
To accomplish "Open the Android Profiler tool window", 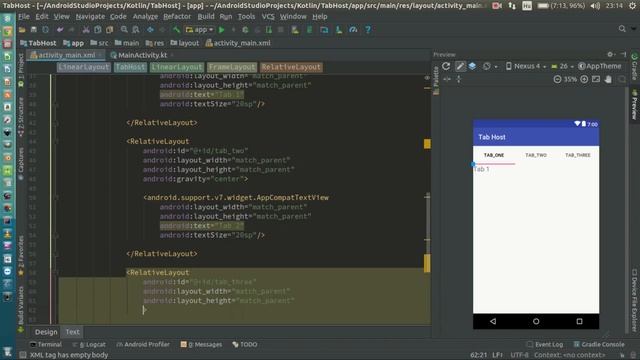I will click(x=143, y=344).
